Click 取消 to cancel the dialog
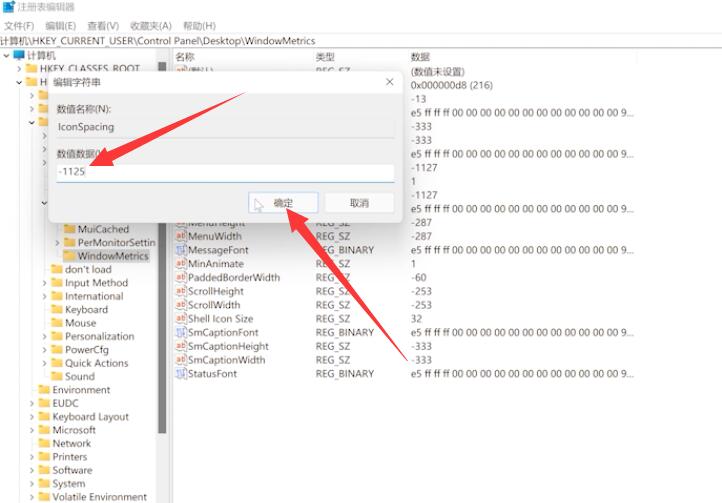 (359, 203)
